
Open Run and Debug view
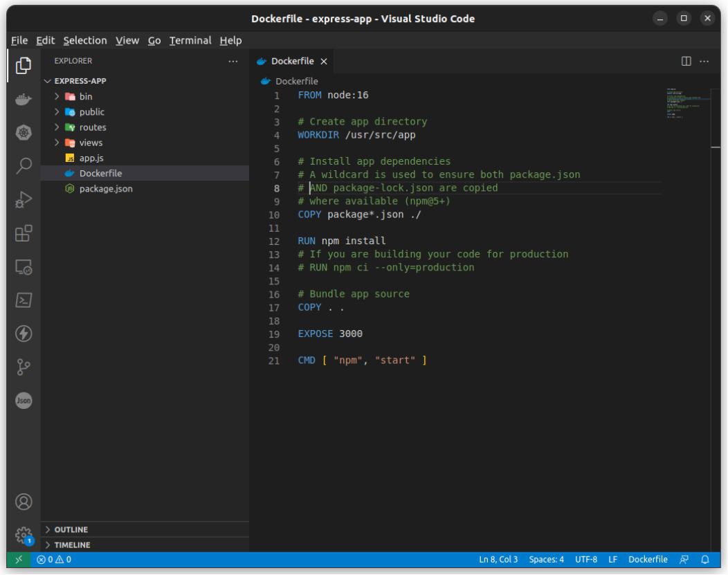(x=24, y=199)
